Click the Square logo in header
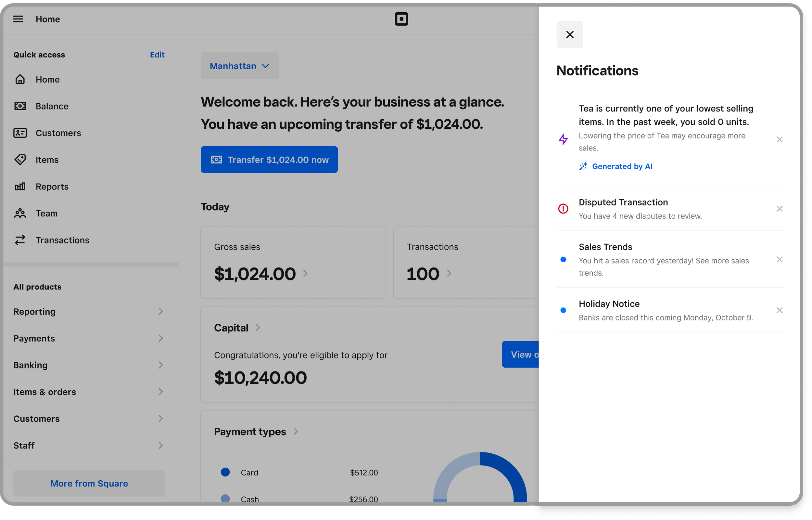 click(x=401, y=19)
